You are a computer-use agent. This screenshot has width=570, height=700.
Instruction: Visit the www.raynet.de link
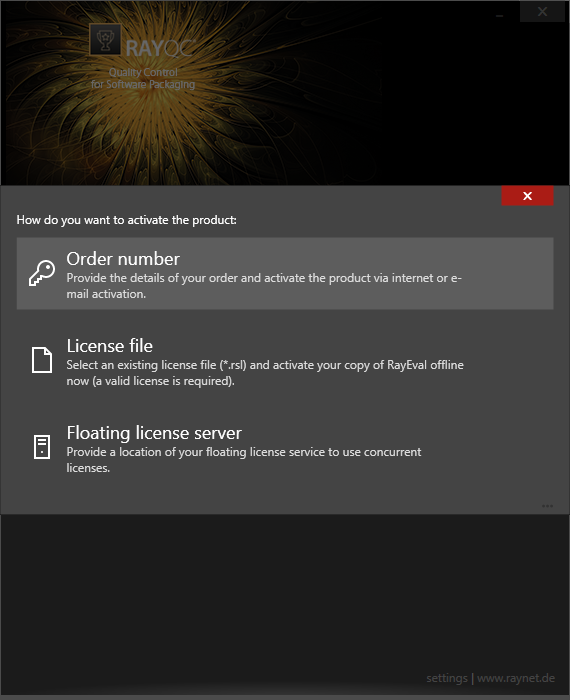pyautogui.click(x=516, y=678)
